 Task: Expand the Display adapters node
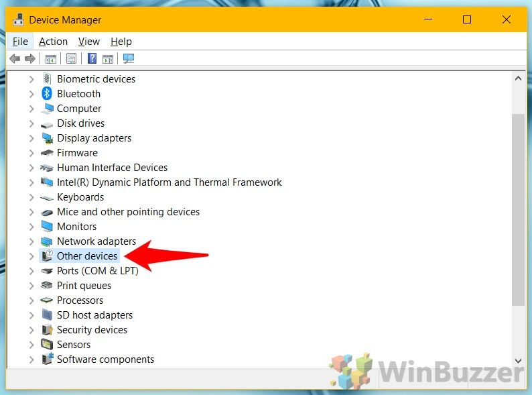pyautogui.click(x=31, y=138)
